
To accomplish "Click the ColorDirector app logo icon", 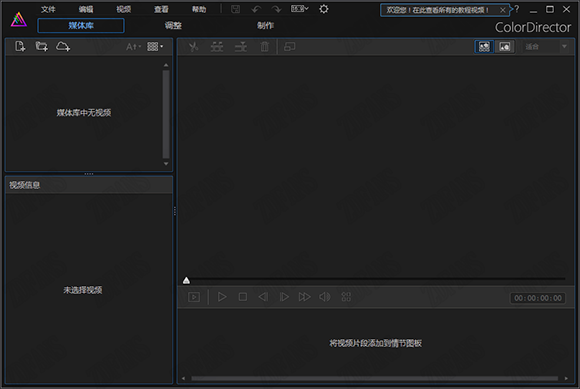I will (19, 19).
